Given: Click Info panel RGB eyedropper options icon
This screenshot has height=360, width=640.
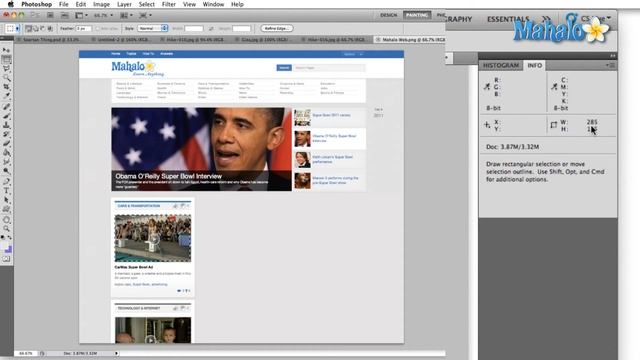Looking at the screenshot, I should (x=487, y=87).
